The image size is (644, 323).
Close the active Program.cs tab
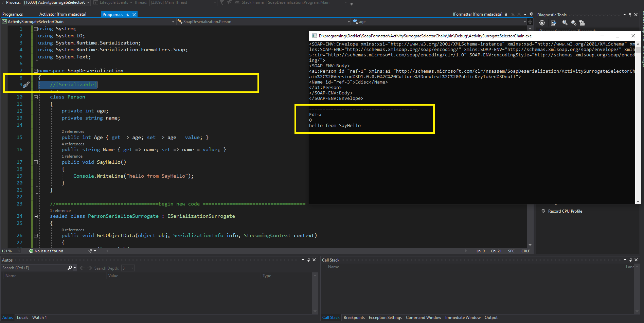134,15
